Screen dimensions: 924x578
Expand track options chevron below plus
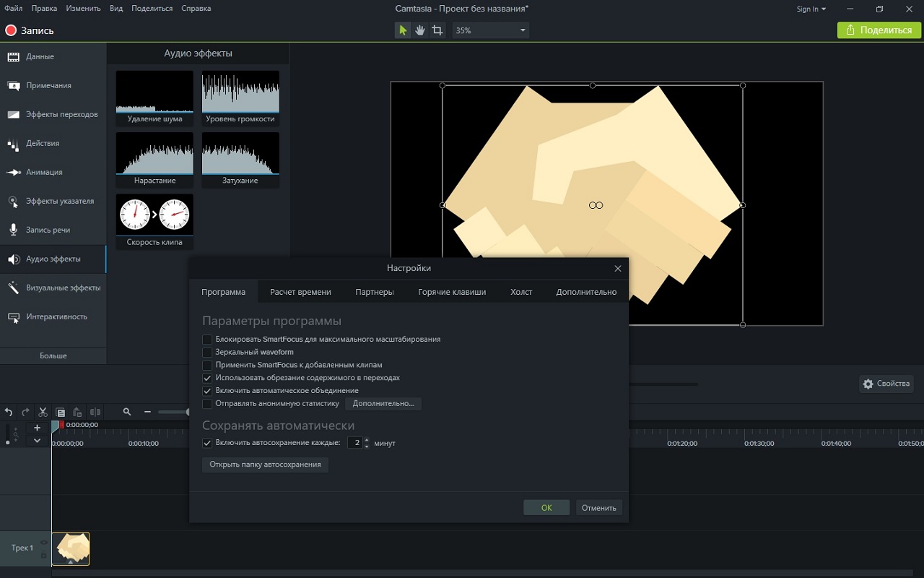pyautogui.click(x=38, y=441)
